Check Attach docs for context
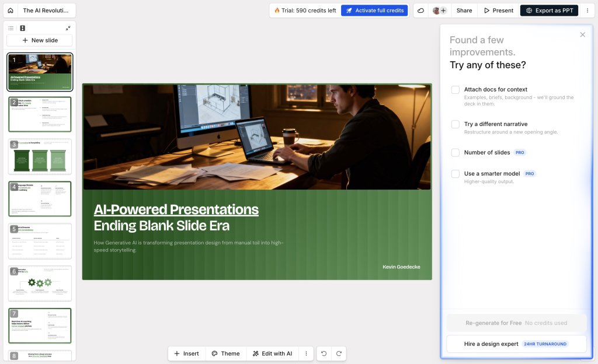Viewport: 598px width, 364px height. coord(456,90)
